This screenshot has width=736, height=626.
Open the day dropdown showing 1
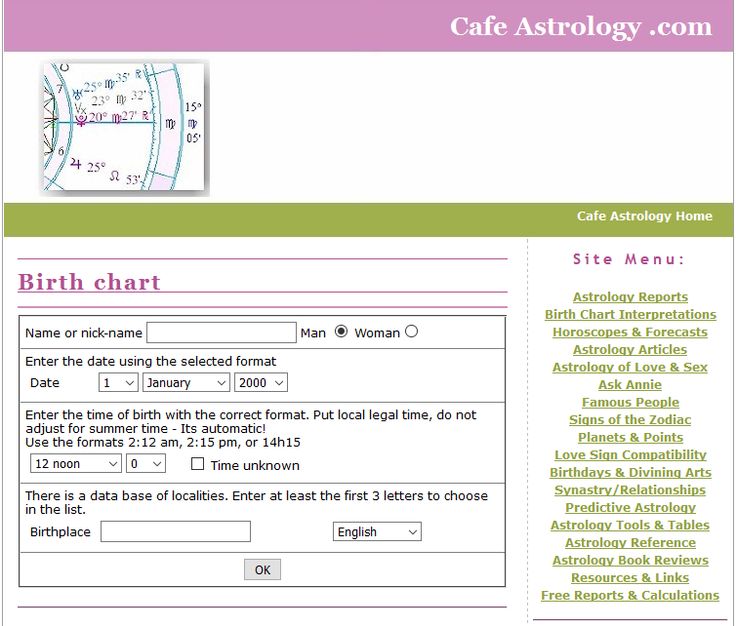[x=118, y=382]
